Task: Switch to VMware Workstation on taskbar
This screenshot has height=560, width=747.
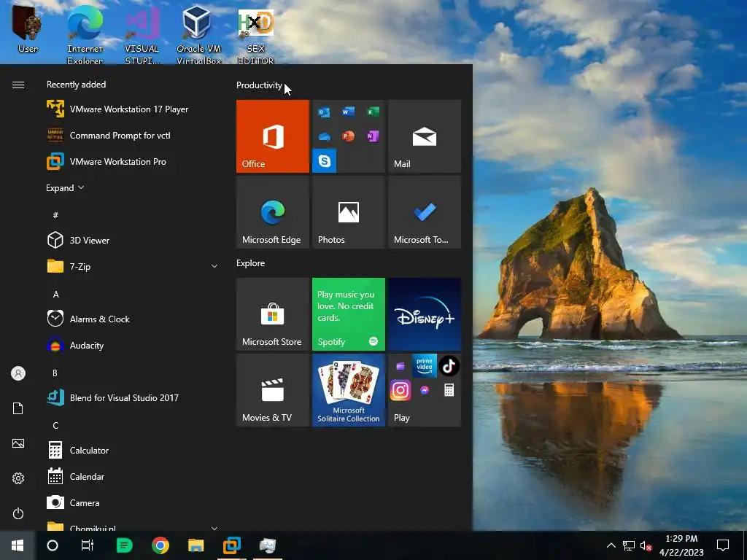Action: 232,545
